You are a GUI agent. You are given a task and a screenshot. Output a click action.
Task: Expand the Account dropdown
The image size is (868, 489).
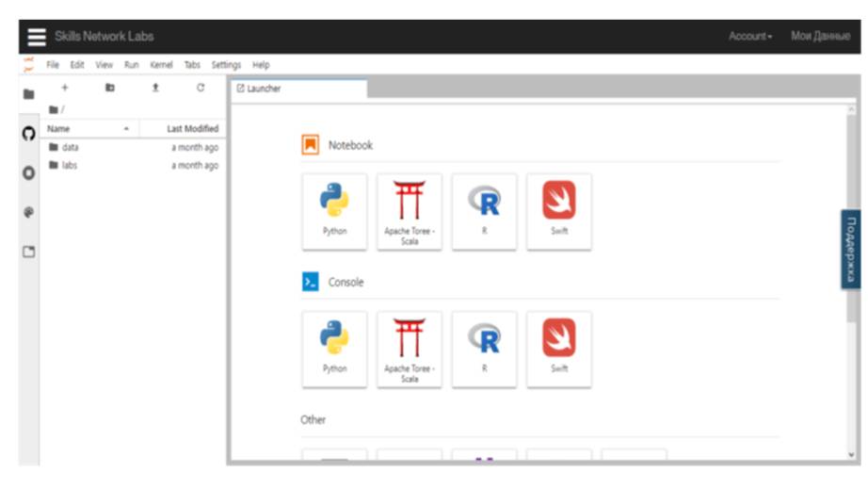point(749,36)
